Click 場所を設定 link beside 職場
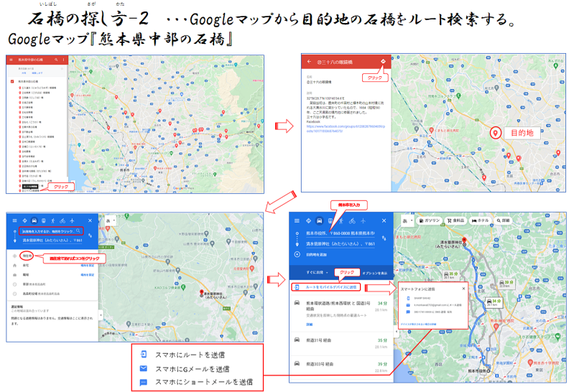This screenshot has height=392, width=574. pos(88,274)
